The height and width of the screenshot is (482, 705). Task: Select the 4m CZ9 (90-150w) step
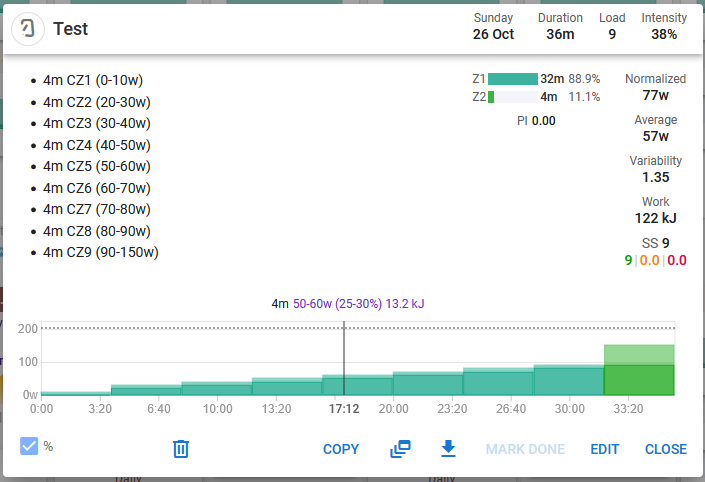100,252
